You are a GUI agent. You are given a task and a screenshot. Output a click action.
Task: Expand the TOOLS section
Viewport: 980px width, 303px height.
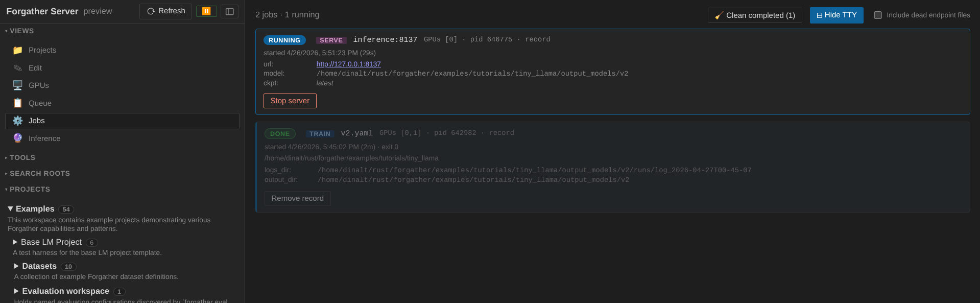20,158
